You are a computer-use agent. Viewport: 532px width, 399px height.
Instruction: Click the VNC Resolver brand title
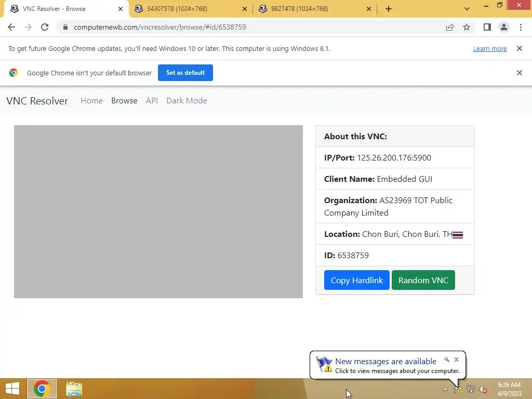(37, 101)
